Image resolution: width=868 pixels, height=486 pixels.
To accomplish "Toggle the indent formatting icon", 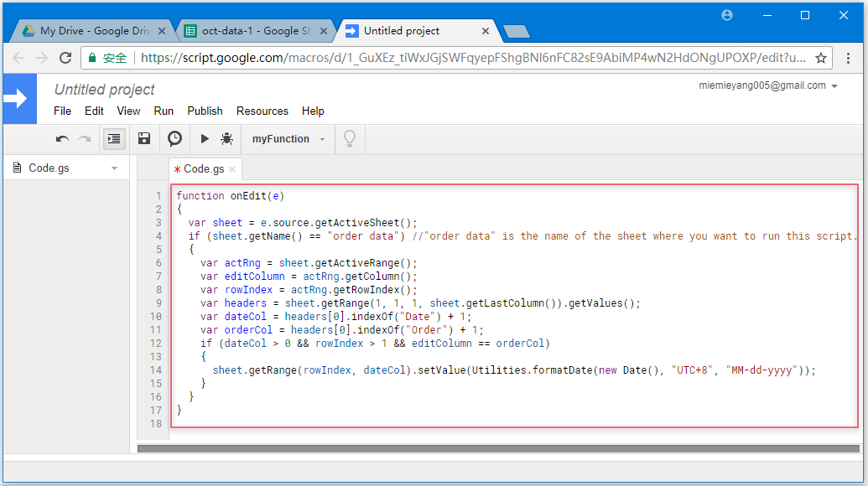I will point(114,139).
